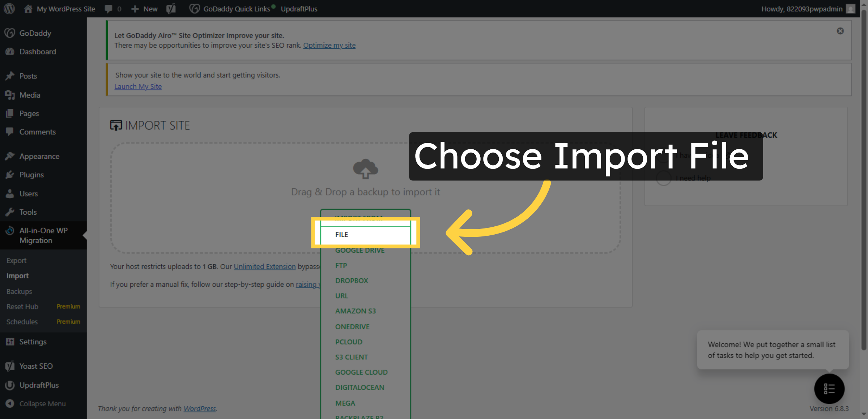868x419 pixels.
Task: Click the getting-started checklist button bottom right
Action: point(829,389)
